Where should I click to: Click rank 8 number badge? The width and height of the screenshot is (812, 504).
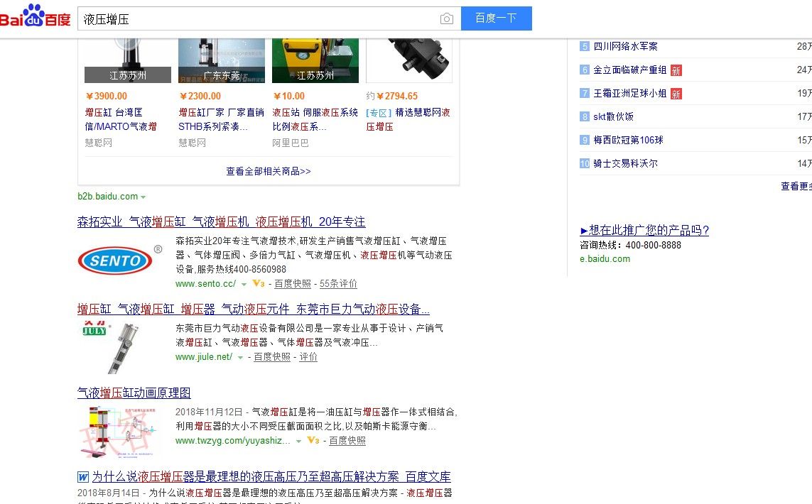585,116
